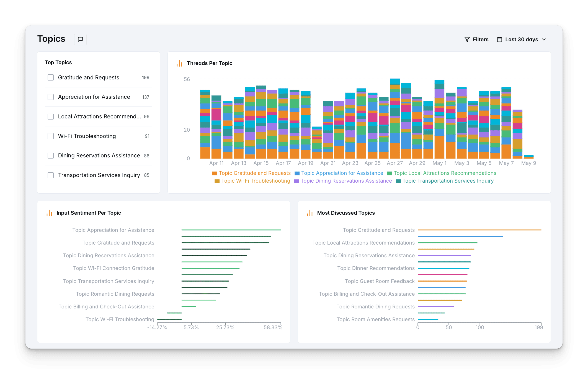Click the Local Attractions Recommendations legend label
The width and height of the screenshot is (588, 374).
pyautogui.click(x=445, y=173)
